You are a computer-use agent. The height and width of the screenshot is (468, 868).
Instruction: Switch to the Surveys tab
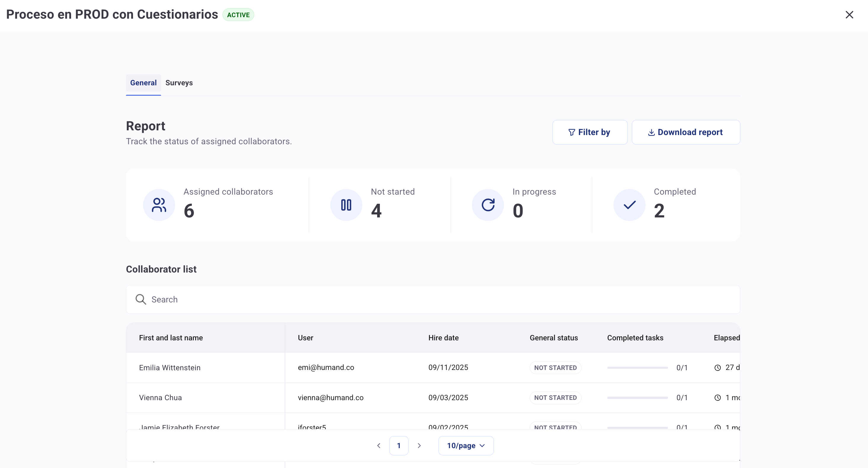[x=179, y=83]
